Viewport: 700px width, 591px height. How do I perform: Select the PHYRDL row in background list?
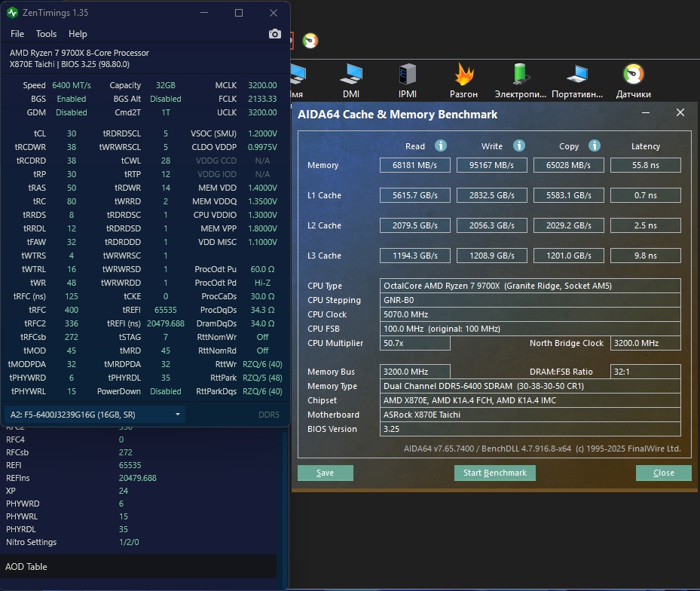coord(138,529)
